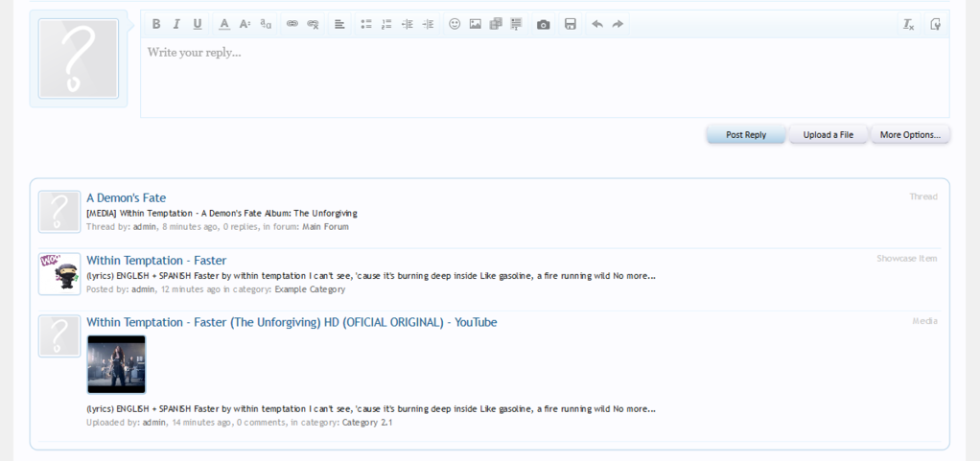Insert a link with the link icon
Screen dimensions: 980x461
pos(292,24)
